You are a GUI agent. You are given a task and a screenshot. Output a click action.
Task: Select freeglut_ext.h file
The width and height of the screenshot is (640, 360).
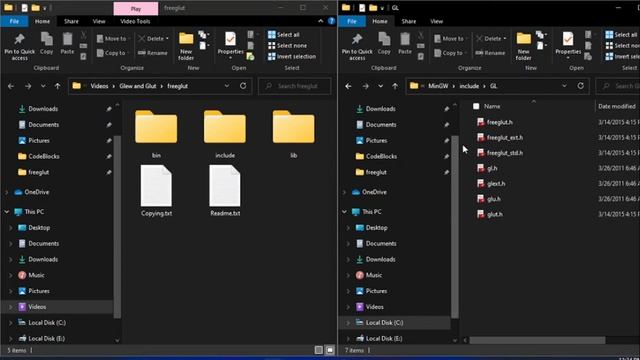pyautogui.click(x=500, y=138)
